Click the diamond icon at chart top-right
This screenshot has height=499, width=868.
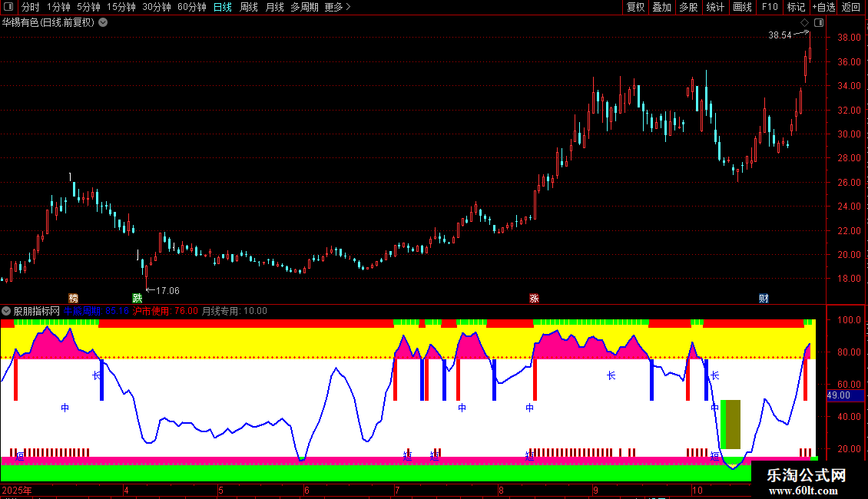[804, 23]
